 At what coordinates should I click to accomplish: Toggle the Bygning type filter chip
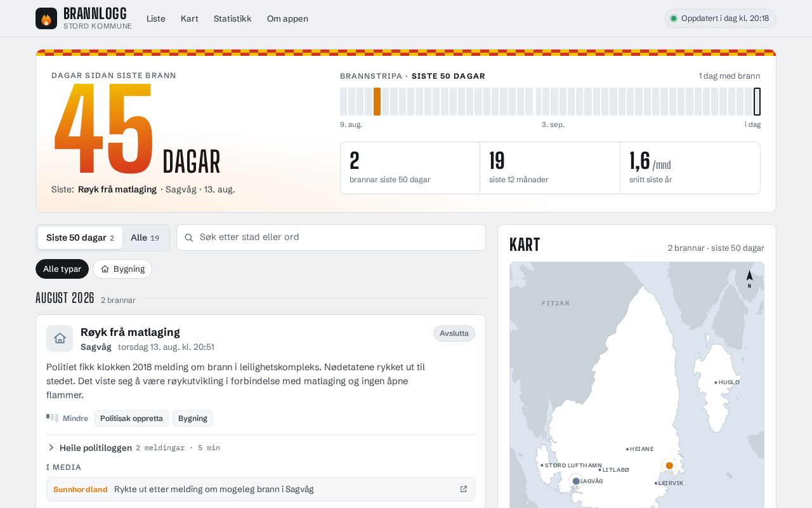(122, 269)
